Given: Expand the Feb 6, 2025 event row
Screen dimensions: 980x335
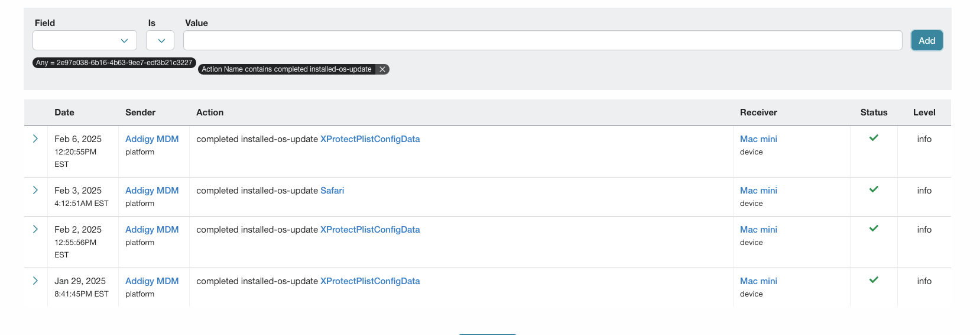Looking at the screenshot, I should click(x=35, y=138).
